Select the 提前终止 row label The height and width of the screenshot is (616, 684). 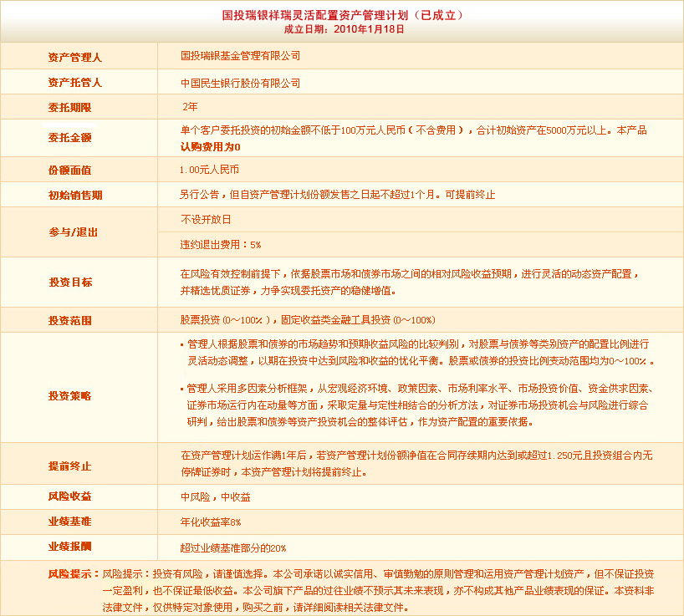(69, 466)
